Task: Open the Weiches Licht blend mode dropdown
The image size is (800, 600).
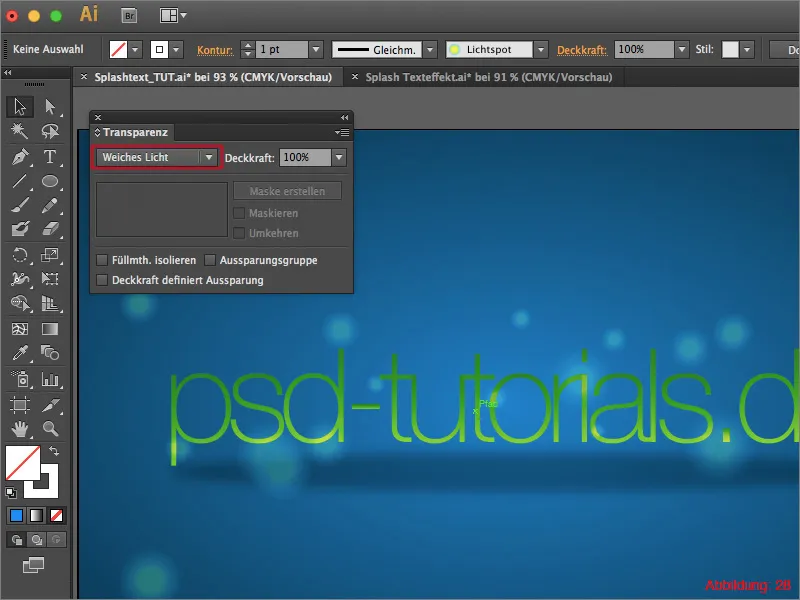Action: coord(157,157)
